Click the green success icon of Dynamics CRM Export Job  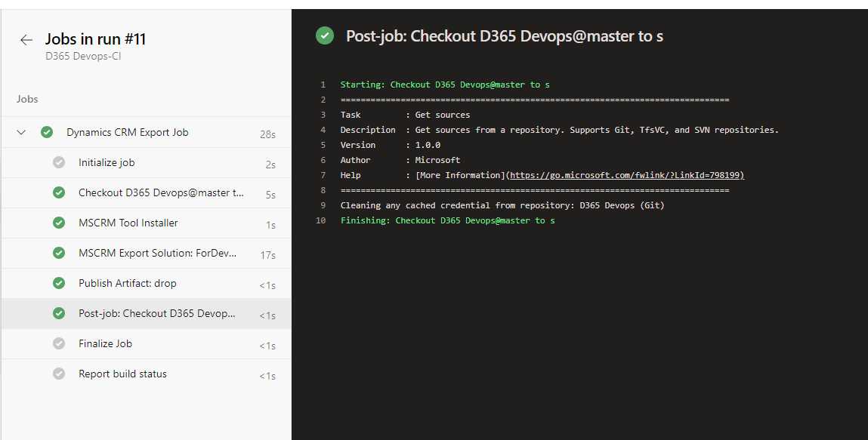(47, 133)
